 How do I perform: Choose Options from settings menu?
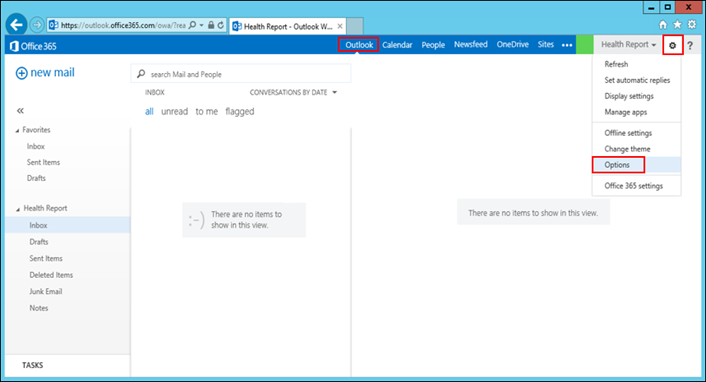636,165
